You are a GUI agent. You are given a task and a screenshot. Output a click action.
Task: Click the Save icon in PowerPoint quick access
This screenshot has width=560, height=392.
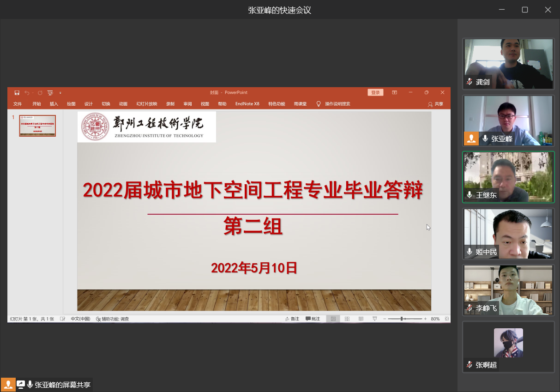(x=17, y=93)
